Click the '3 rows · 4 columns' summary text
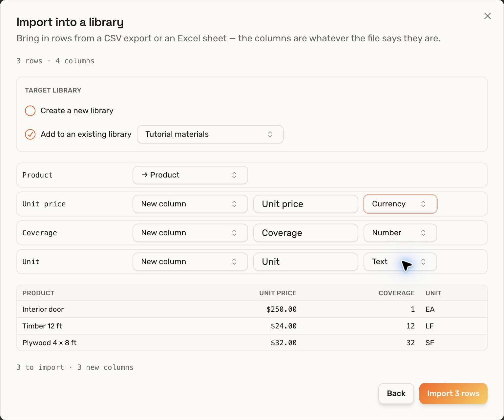504x420 pixels. tap(55, 61)
